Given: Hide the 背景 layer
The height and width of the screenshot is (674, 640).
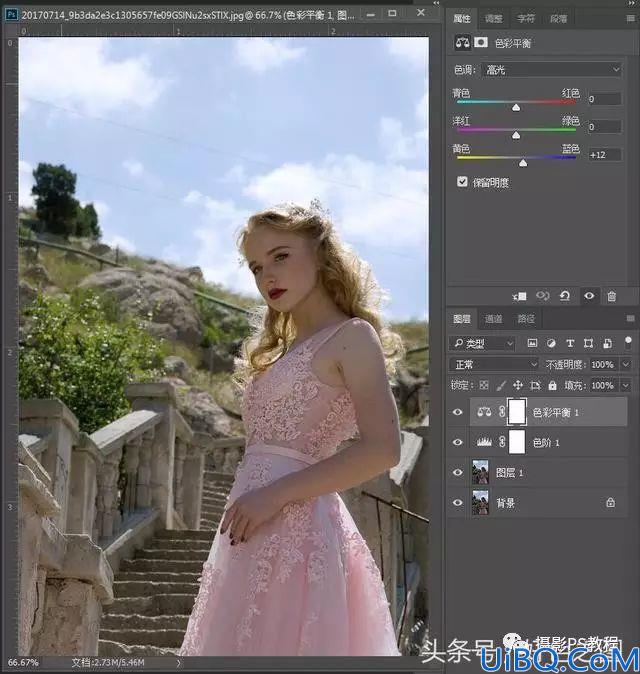Looking at the screenshot, I should pyautogui.click(x=458, y=502).
